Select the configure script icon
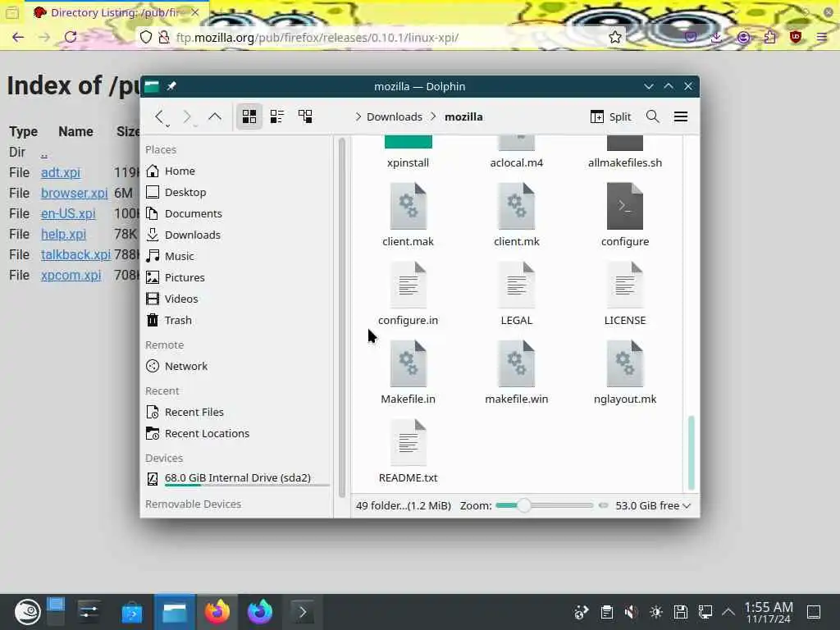Viewport: 840px width, 630px height. click(624, 206)
